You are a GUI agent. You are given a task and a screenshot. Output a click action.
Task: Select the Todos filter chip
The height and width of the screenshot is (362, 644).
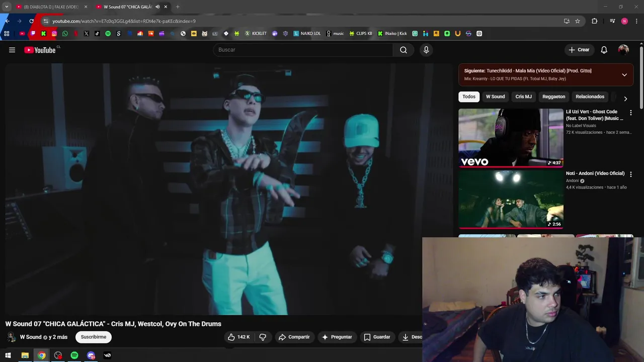(x=469, y=97)
